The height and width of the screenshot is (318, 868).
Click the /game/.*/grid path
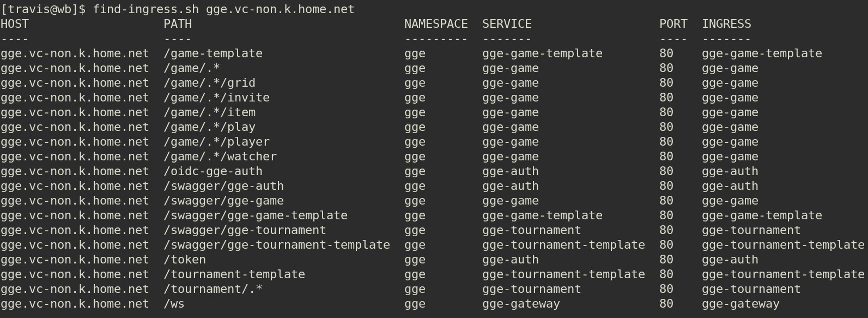click(209, 83)
